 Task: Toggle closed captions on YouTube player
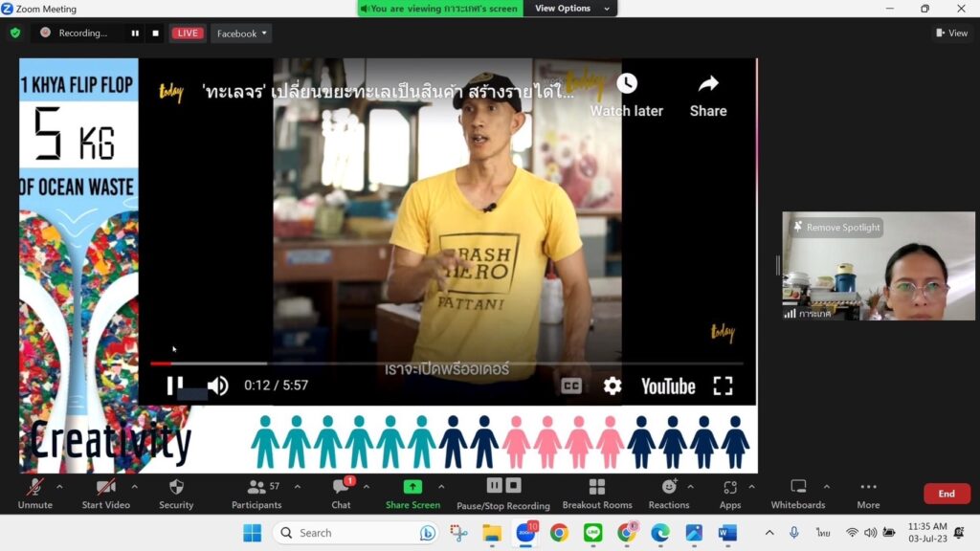pyautogui.click(x=571, y=386)
